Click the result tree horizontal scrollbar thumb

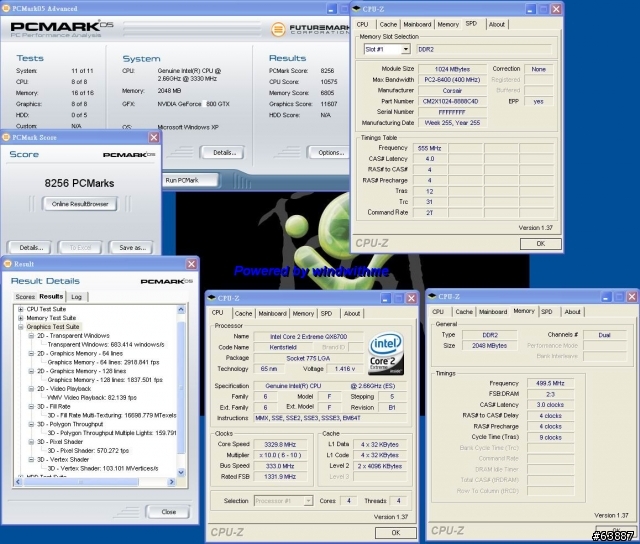[x=80, y=482]
